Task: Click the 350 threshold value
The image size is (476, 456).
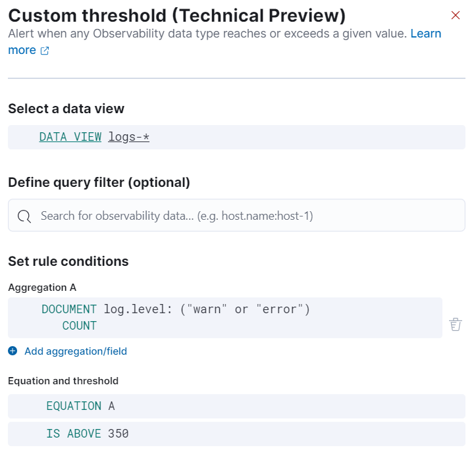Action: coord(119,434)
